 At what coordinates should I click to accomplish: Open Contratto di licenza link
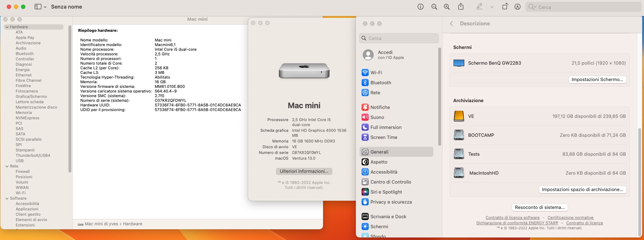[x=584, y=223]
